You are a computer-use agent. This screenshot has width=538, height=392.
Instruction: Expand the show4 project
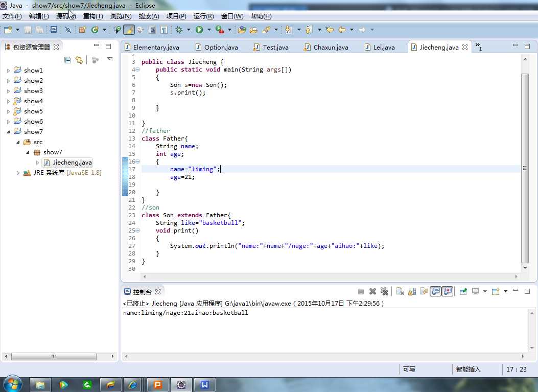[8, 102]
